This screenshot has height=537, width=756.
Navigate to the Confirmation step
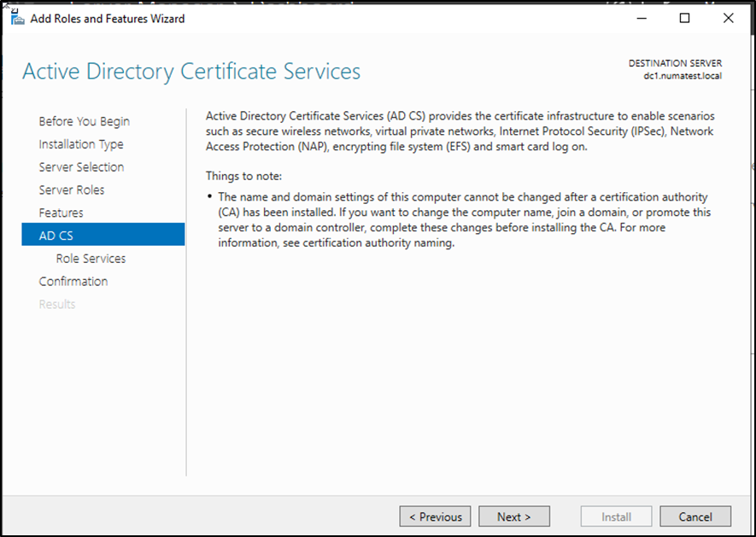tap(73, 281)
